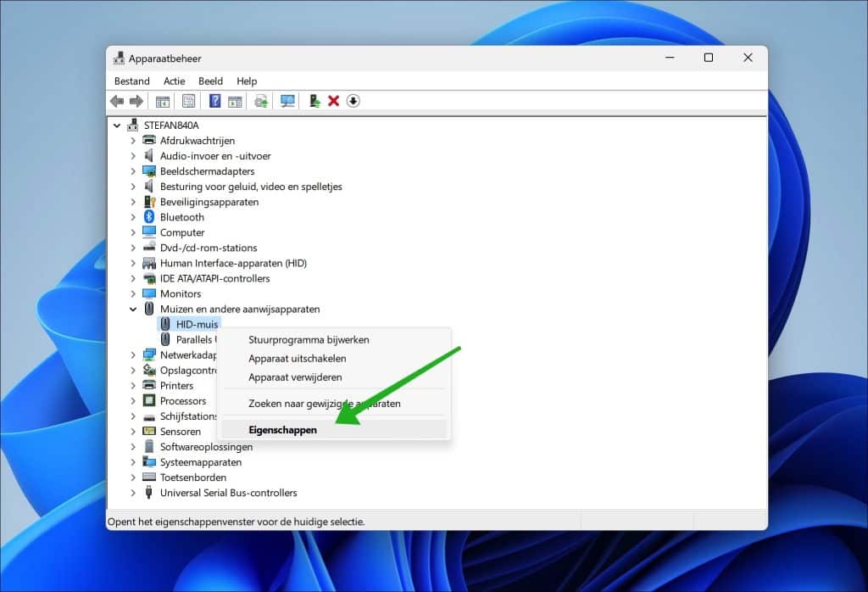The width and height of the screenshot is (868, 592).
Task: Click the scan for hardware changes monitor icon
Action: tap(288, 101)
